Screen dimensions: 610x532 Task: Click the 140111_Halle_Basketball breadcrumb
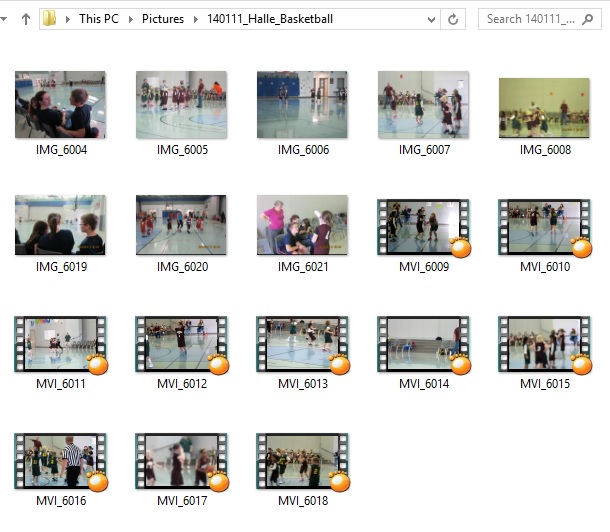270,19
